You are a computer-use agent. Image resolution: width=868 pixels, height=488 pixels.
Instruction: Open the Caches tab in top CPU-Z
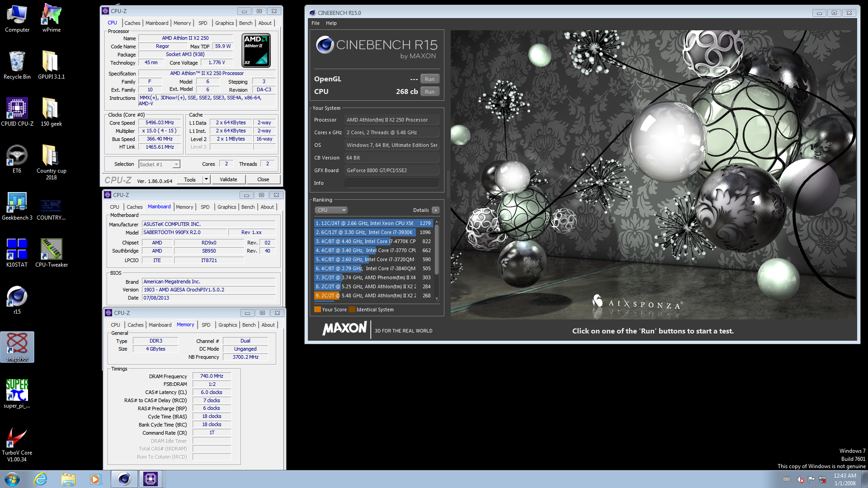(x=132, y=23)
